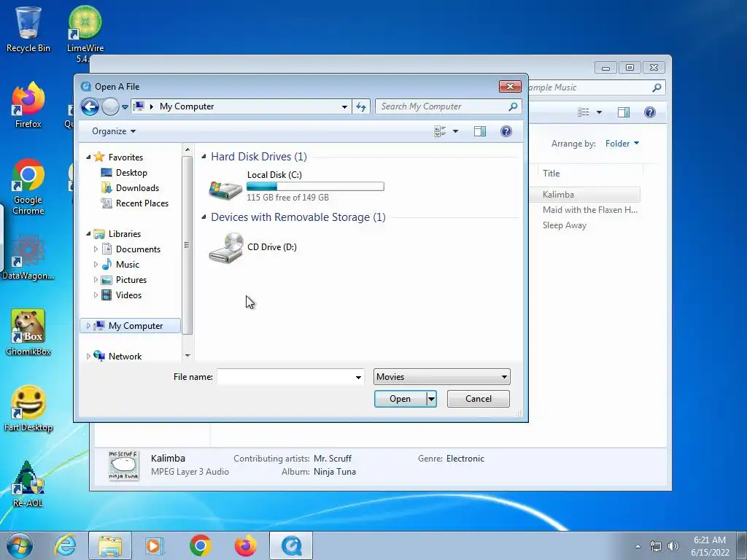Click search magnifier in Sample Music search box
747x560 pixels.
[x=657, y=87]
